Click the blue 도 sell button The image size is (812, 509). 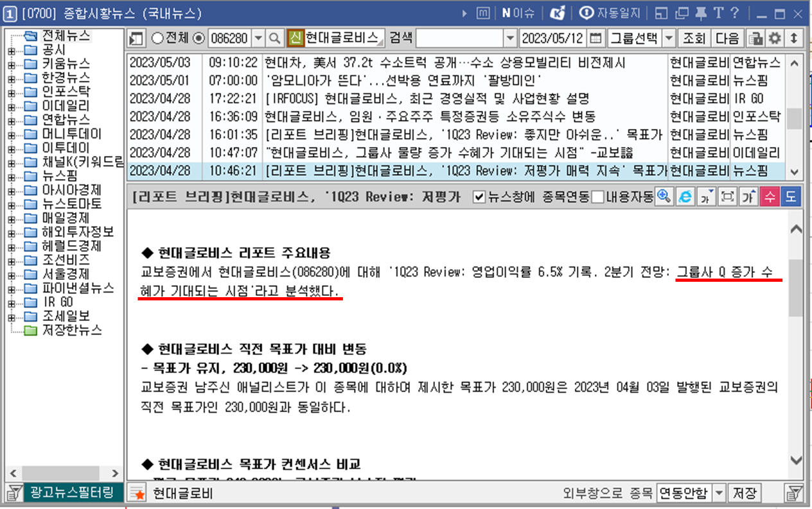click(790, 197)
